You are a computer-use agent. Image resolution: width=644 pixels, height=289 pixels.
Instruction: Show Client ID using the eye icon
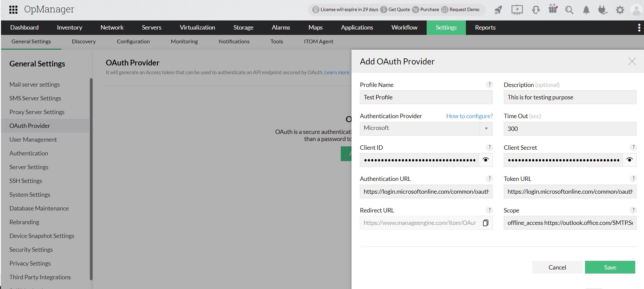pyautogui.click(x=485, y=160)
